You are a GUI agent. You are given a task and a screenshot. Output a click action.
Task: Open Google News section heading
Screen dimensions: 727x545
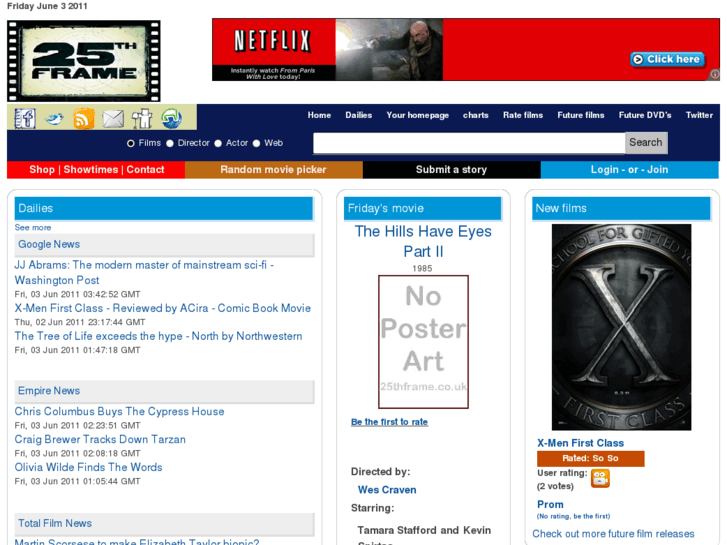tap(49, 244)
